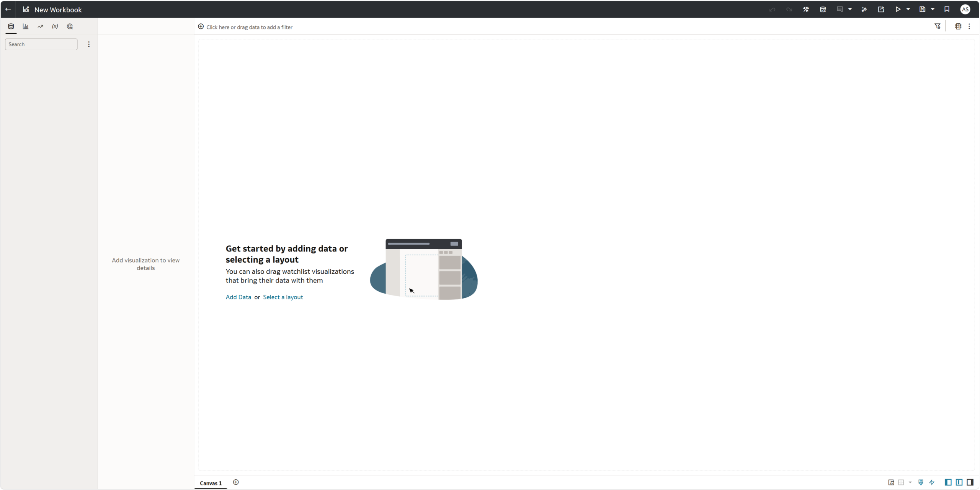Open the Data panel tab icon
Screen dimensions: 980x490
click(11, 26)
